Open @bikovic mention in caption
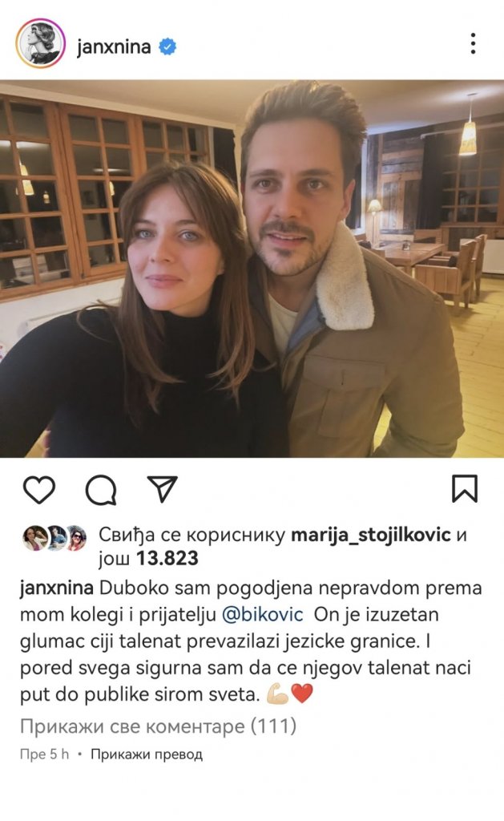504x821 pixels. click(x=263, y=614)
